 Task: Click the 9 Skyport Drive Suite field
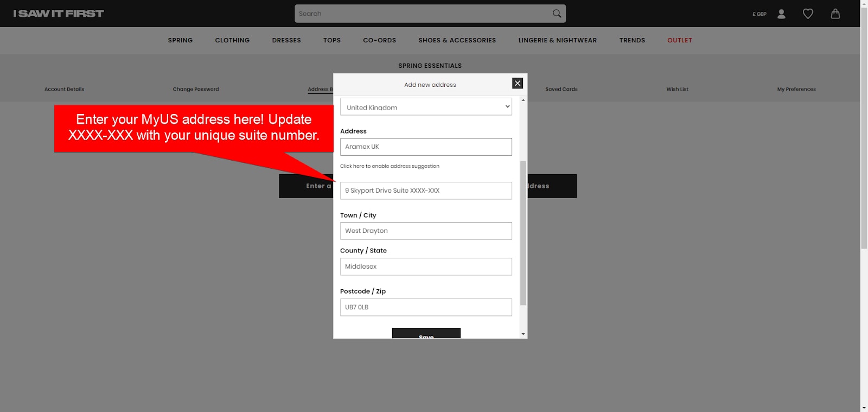pos(426,191)
